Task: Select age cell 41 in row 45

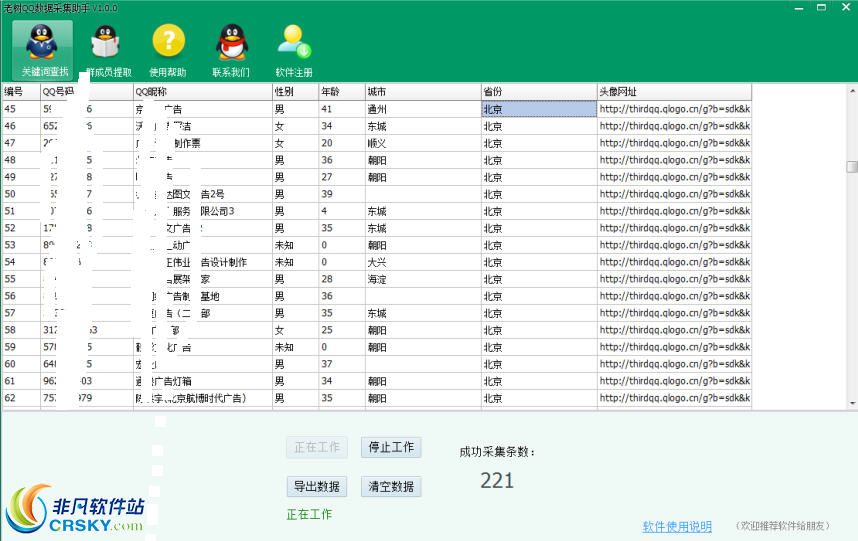Action: coord(342,109)
